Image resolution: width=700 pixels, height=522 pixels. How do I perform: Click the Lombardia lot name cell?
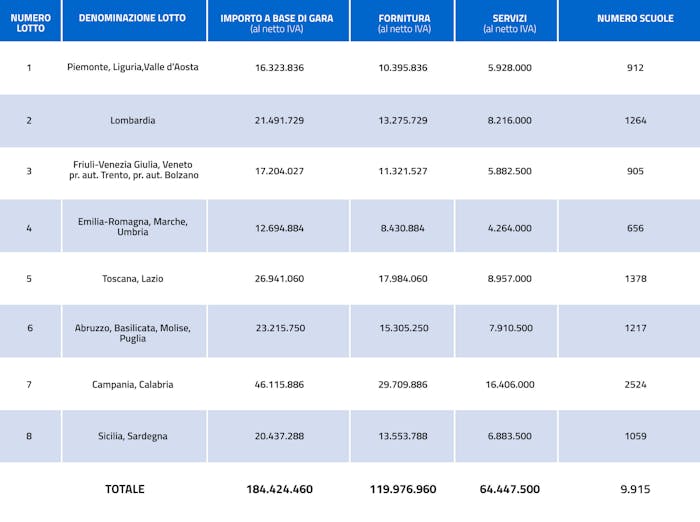[x=133, y=120]
